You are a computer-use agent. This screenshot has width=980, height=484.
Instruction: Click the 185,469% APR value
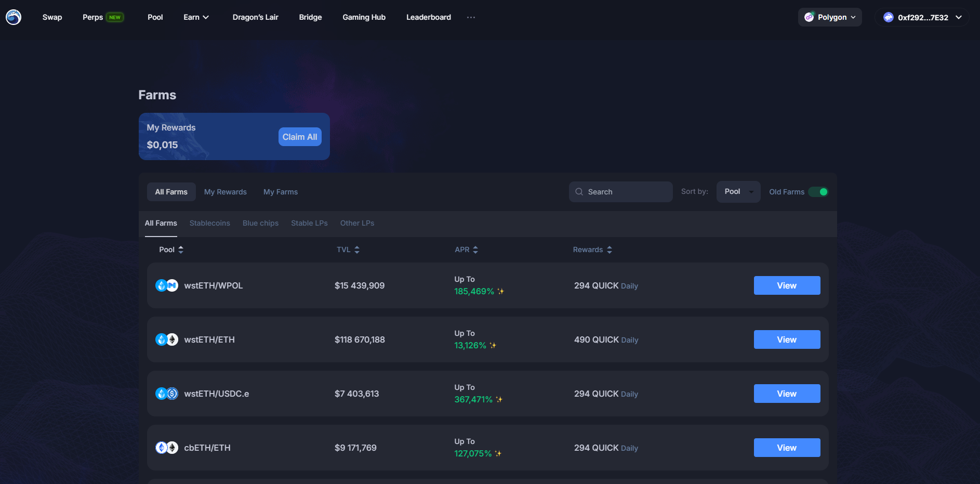[474, 291]
